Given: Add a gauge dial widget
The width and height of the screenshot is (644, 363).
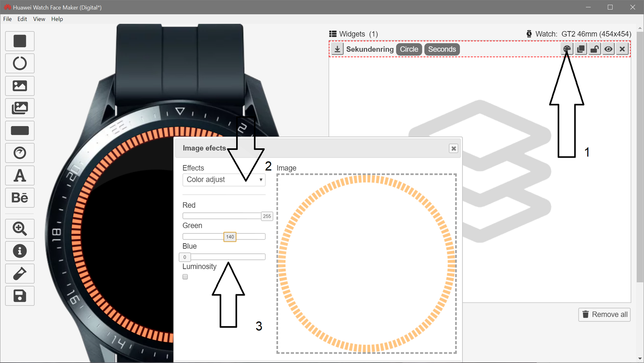Looking at the screenshot, I should (x=20, y=153).
